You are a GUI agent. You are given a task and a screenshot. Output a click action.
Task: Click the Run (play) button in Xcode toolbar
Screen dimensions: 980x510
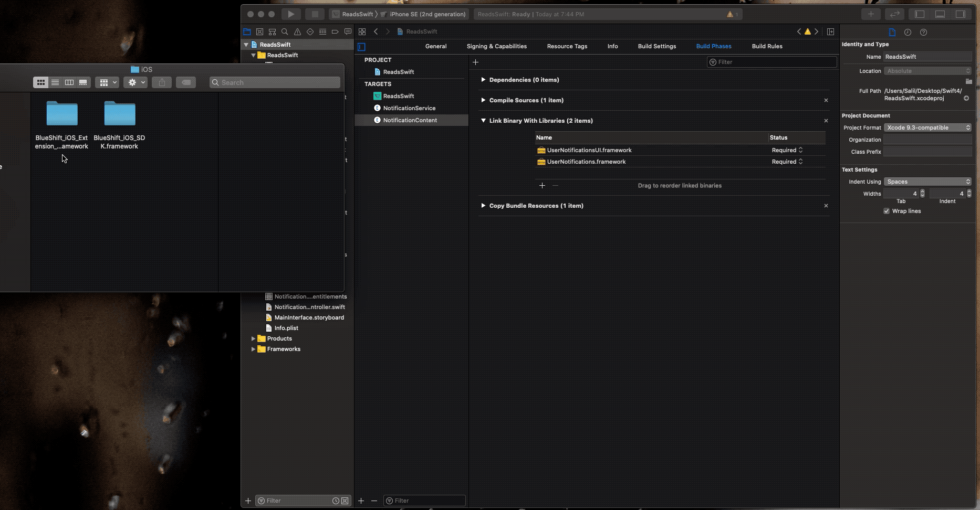click(291, 14)
